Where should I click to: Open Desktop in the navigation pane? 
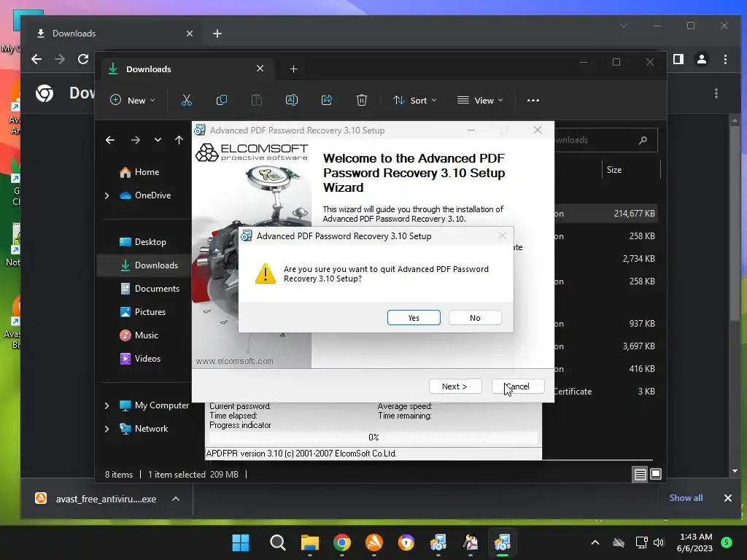pyautogui.click(x=142, y=242)
